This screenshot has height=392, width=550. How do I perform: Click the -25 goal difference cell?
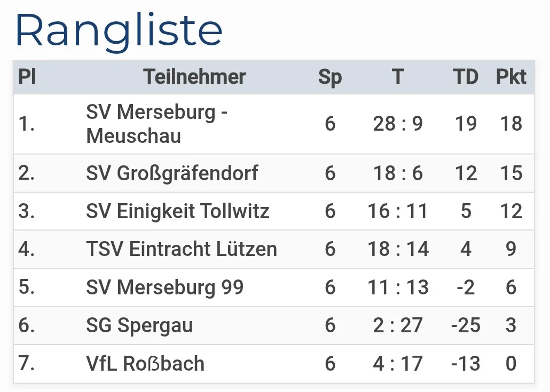[x=466, y=325]
